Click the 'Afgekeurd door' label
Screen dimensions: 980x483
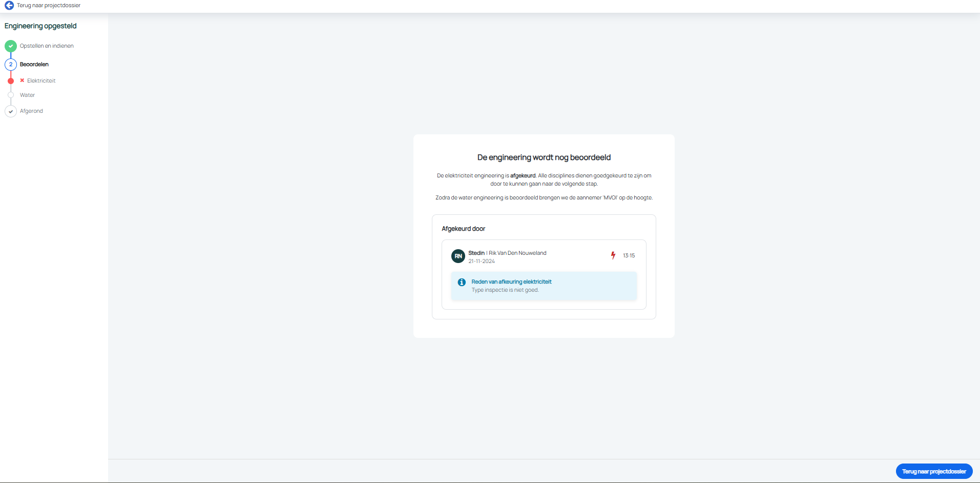[x=464, y=229]
